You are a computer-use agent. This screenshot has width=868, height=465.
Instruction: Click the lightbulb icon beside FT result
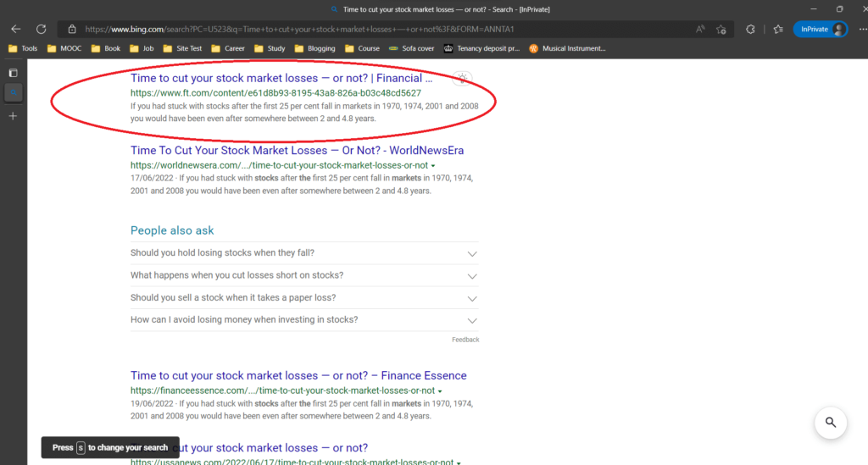coord(462,79)
